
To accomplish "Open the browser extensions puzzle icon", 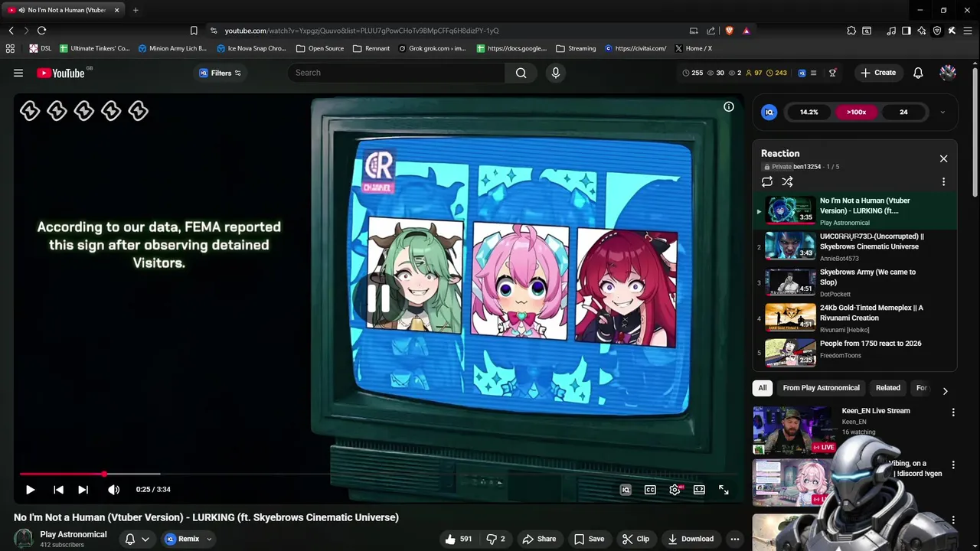I will (x=851, y=31).
